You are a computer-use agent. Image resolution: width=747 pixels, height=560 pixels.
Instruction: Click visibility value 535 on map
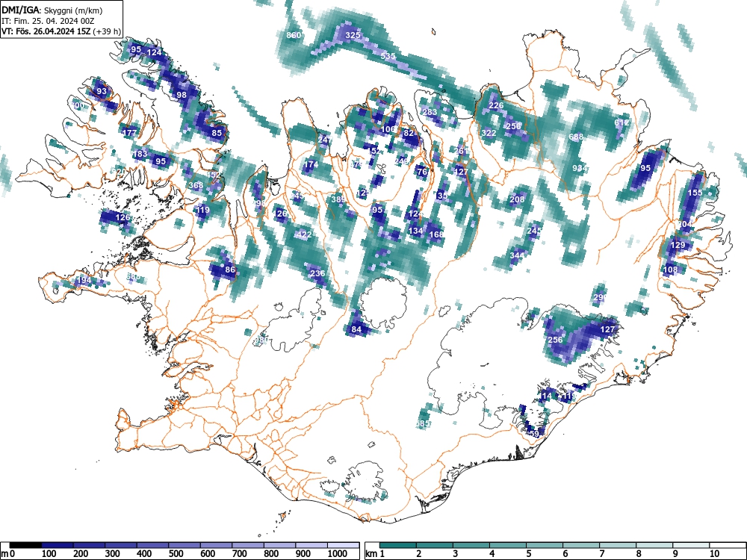point(388,56)
